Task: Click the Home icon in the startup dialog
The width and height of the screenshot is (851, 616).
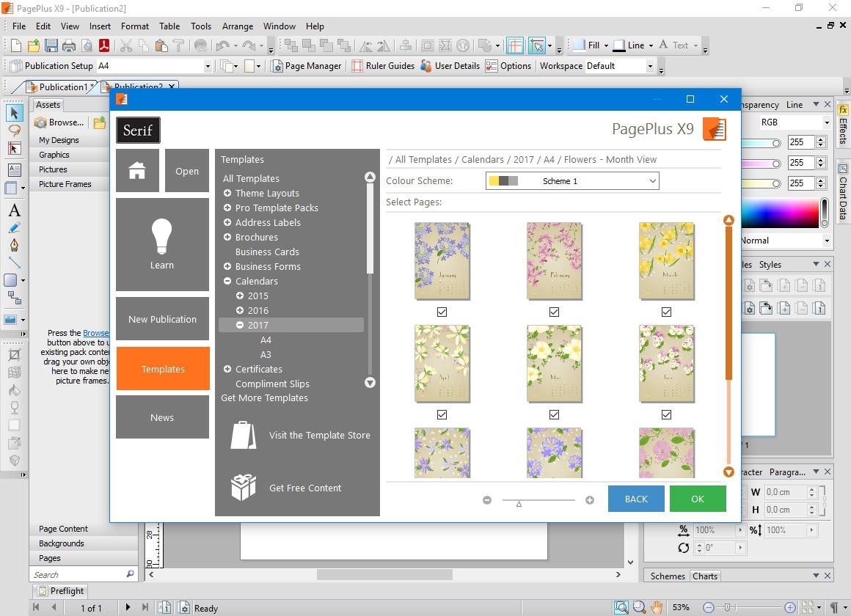Action: [x=137, y=170]
